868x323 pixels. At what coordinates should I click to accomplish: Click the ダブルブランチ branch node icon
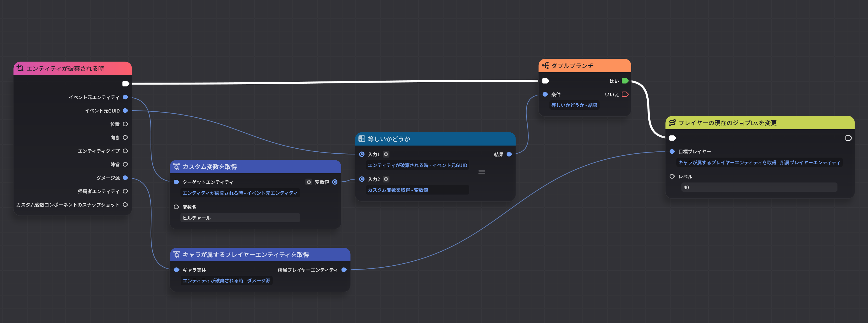click(x=545, y=65)
